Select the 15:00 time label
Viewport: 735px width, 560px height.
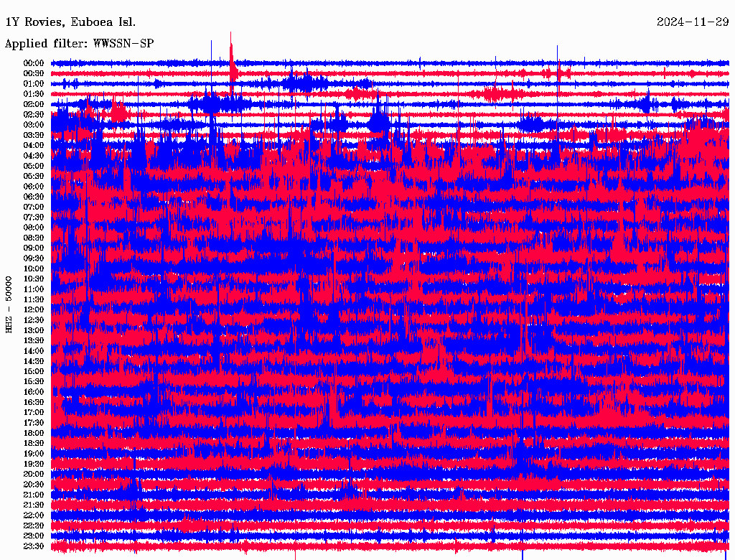[x=33, y=371]
